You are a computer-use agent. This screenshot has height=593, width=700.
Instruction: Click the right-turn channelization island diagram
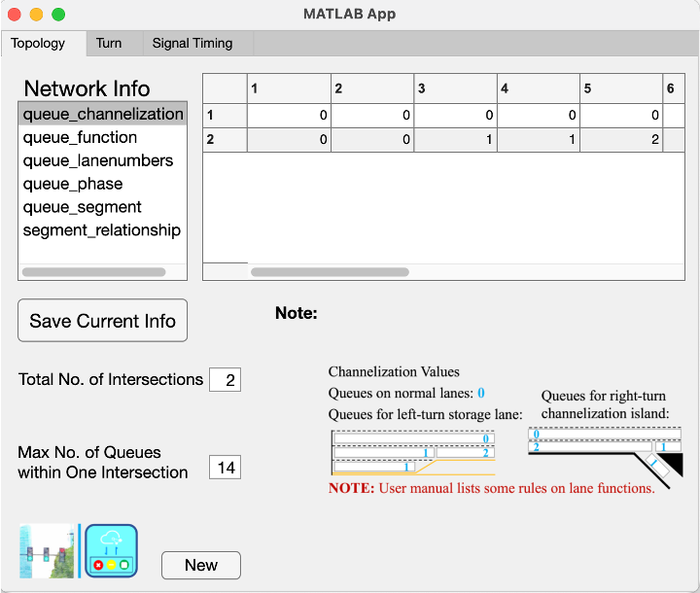606,457
